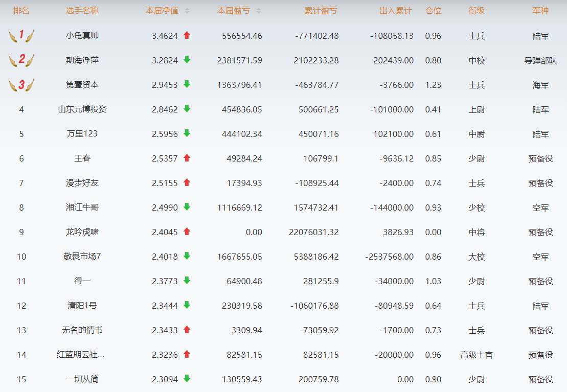The image size is (567, 392).
Task: Select rank number 15
Action: (x=21, y=379)
